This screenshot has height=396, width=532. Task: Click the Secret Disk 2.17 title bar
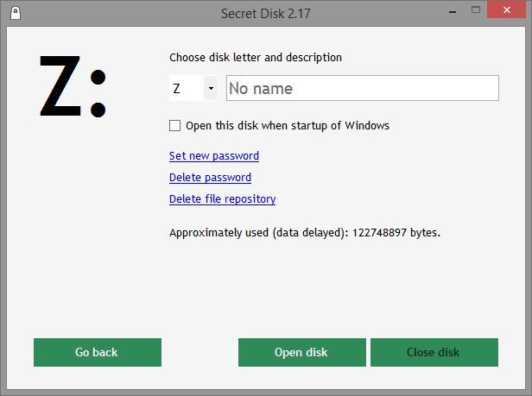click(x=266, y=14)
